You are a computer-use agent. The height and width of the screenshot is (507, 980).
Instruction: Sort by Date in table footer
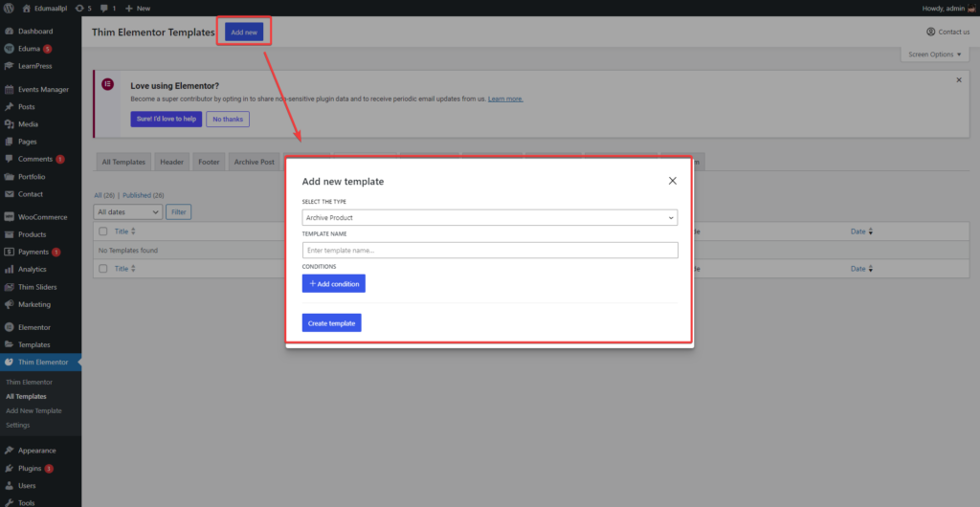[x=862, y=269]
